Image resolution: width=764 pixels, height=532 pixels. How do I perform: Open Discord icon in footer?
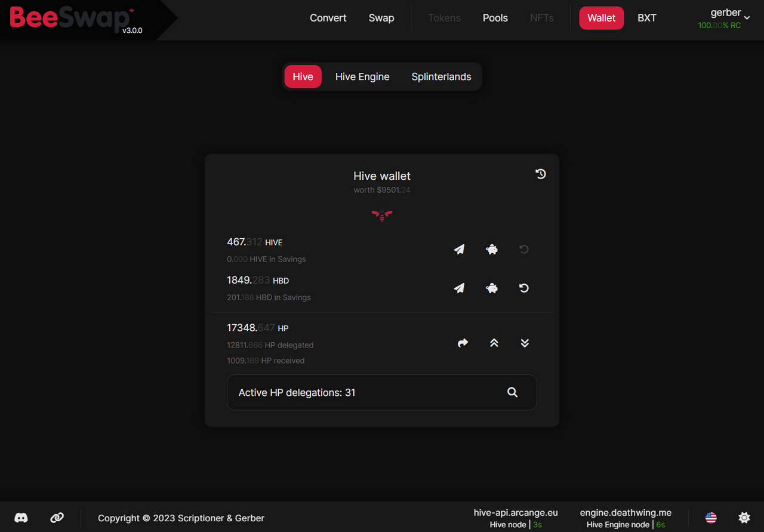pos(21,518)
